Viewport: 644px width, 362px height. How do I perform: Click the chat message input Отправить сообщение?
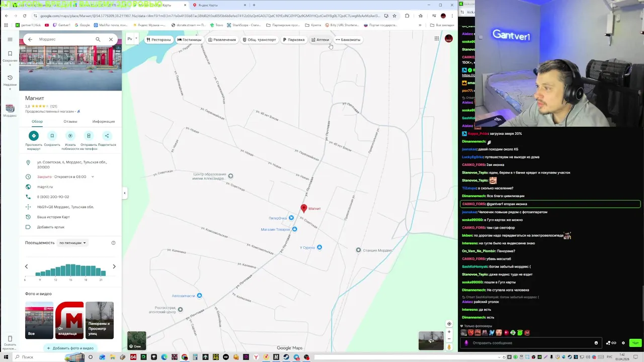(x=530, y=343)
